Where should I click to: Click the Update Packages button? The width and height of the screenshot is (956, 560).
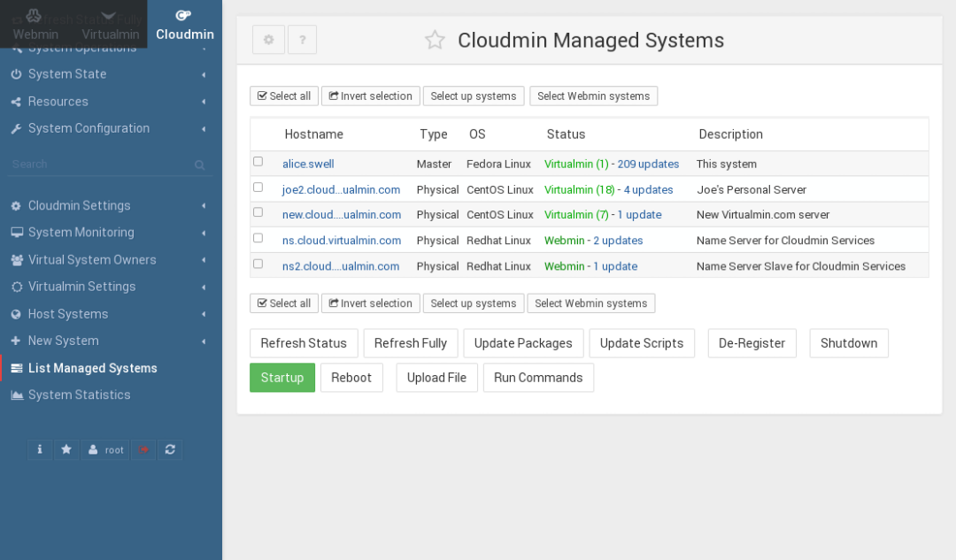(x=524, y=343)
